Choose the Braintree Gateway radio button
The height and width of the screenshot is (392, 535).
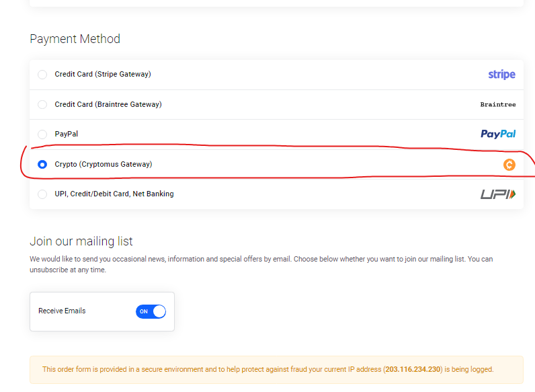click(x=42, y=104)
